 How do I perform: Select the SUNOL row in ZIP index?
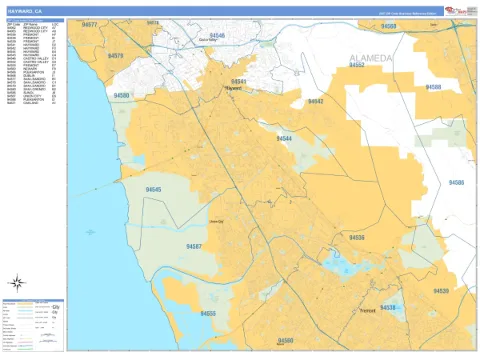pyautogui.click(x=32, y=93)
